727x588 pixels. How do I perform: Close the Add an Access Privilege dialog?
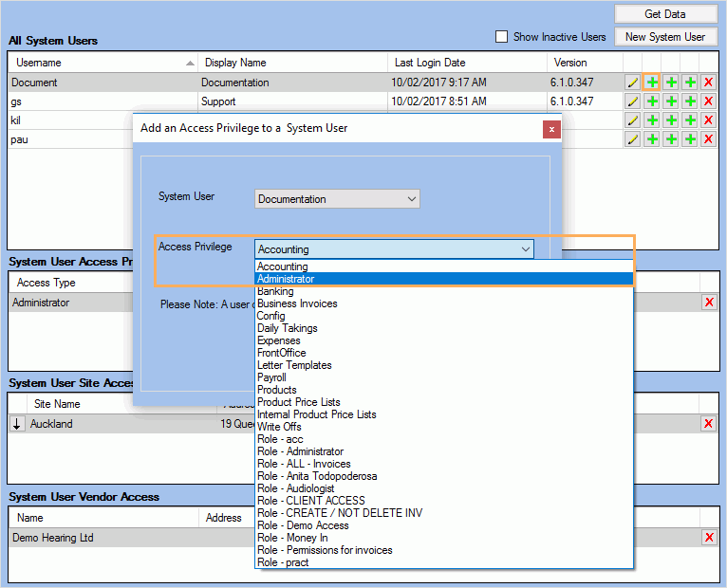click(550, 128)
